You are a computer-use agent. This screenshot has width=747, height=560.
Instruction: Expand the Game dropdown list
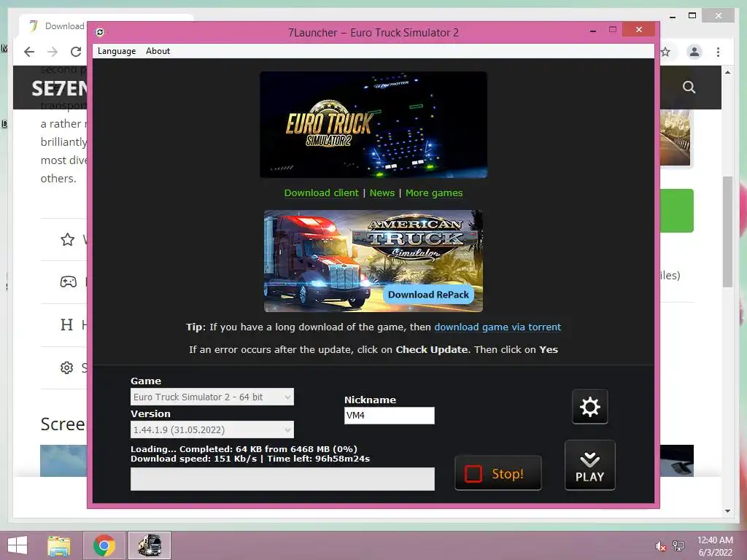(212, 397)
